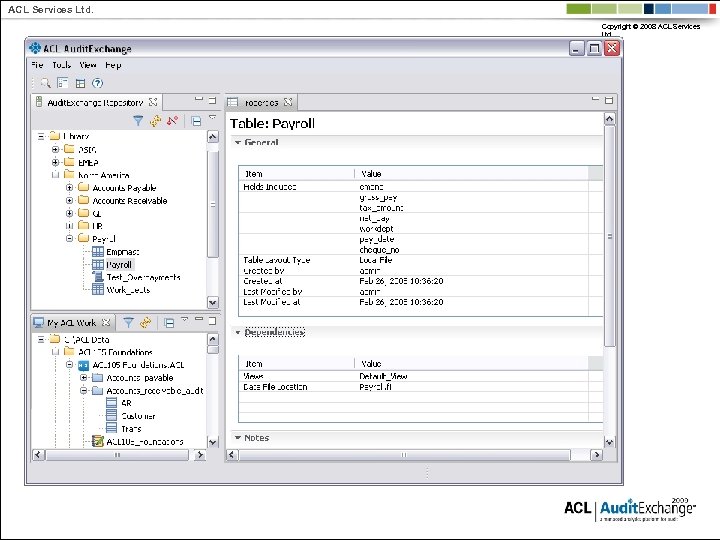Click Properties panel scroll up arrow
The height and width of the screenshot is (540, 720).
(x=609, y=119)
